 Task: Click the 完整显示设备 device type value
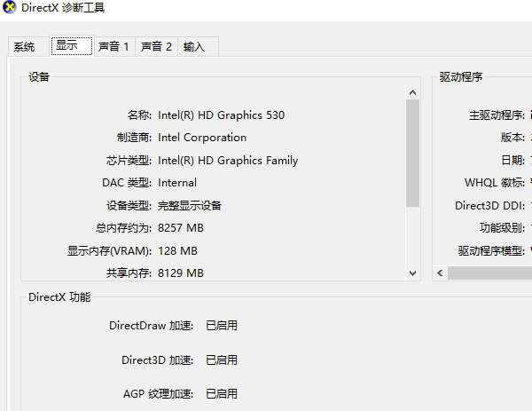point(190,206)
